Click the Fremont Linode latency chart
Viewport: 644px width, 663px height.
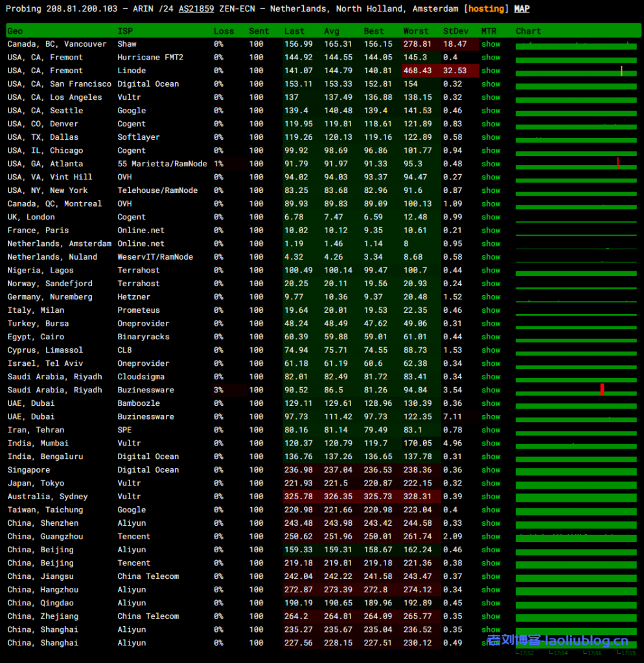pos(576,71)
